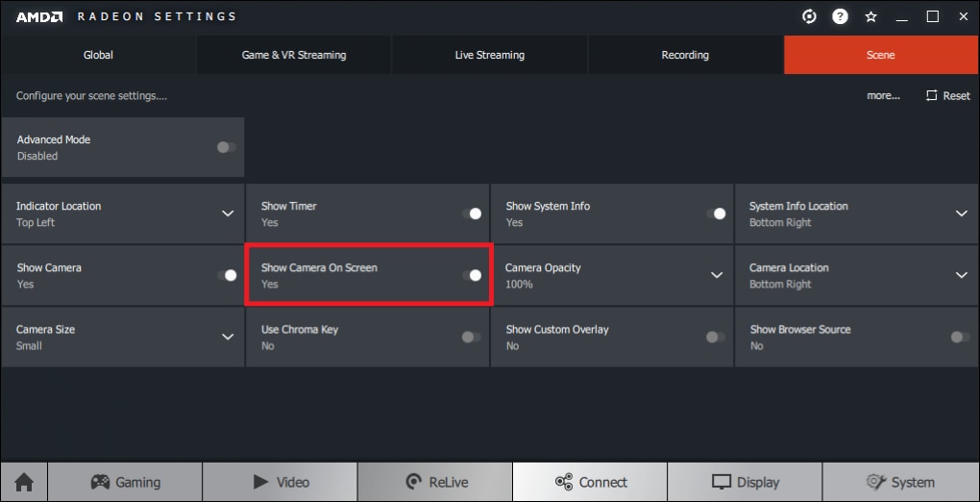This screenshot has width=980, height=502.
Task: Switch to the Live Streaming tab
Action: point(489,55)
